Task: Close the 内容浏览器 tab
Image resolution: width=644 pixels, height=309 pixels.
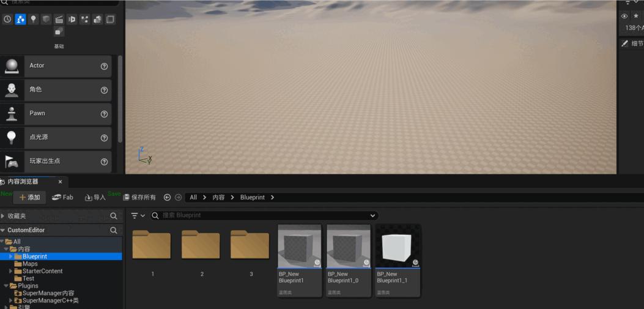Action: (x=60, y=182)
